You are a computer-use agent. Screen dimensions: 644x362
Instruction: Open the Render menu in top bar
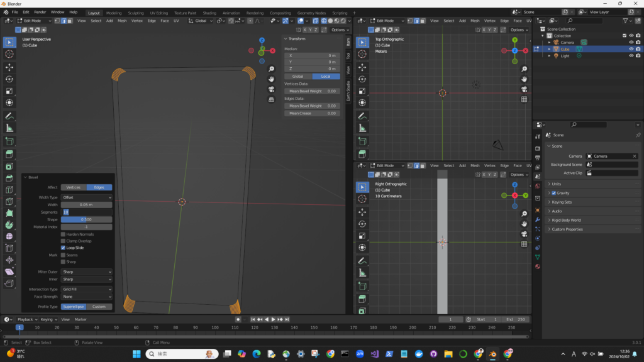coord(40,12)
